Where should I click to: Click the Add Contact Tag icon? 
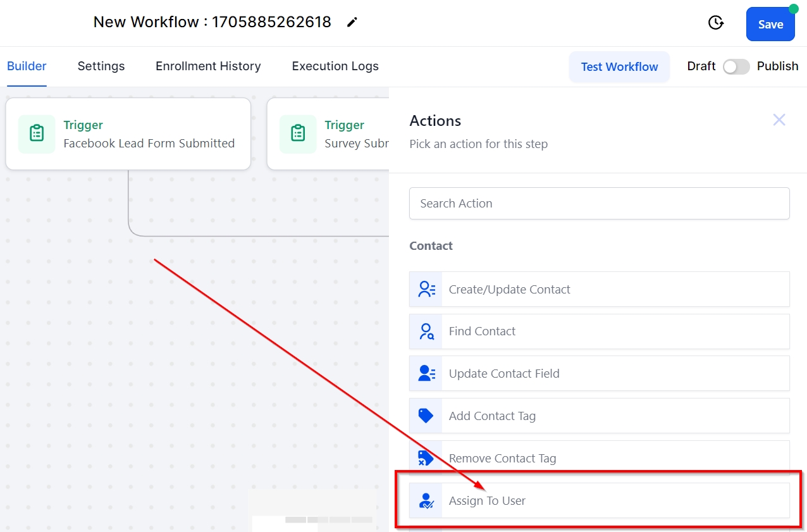coord(426,416)
